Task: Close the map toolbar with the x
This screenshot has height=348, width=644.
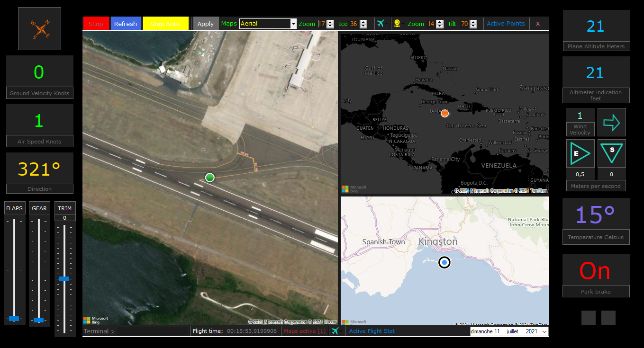Action: pos(538,23)
